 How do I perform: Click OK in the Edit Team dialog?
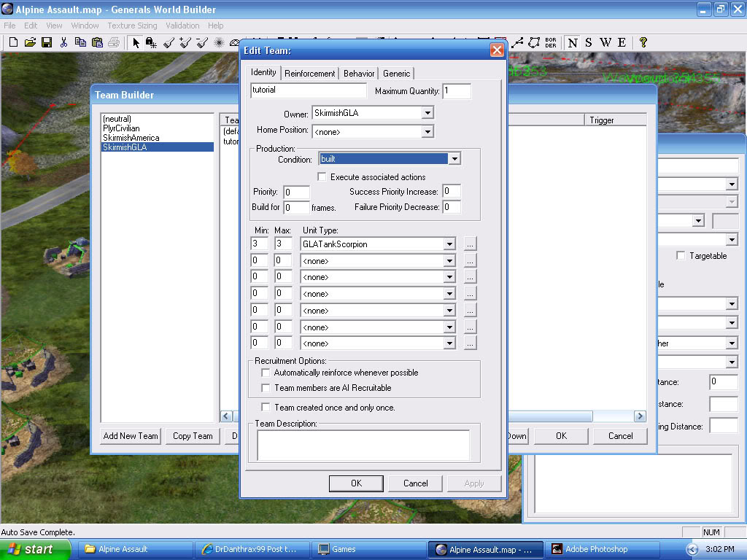click(x=356, y=483)
